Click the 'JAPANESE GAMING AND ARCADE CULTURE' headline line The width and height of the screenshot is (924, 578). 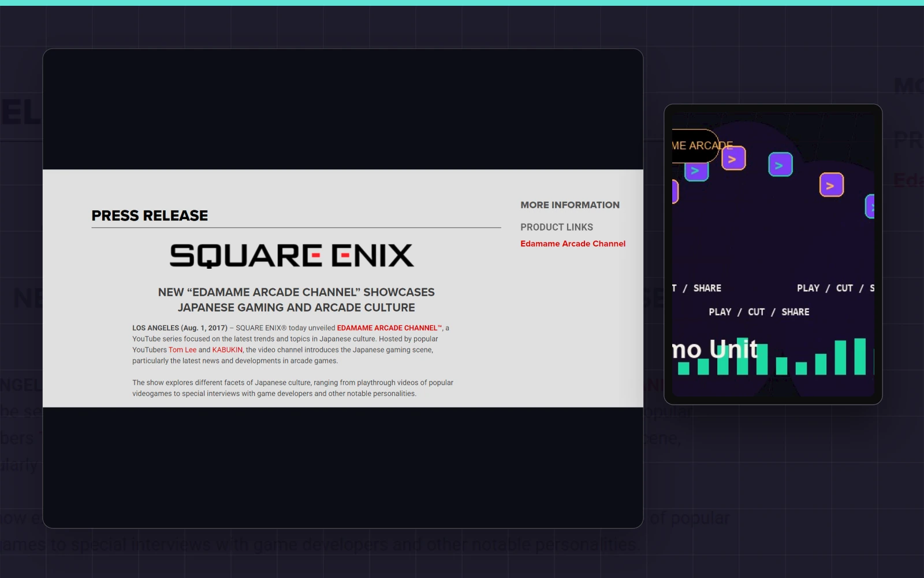(296, 307)
